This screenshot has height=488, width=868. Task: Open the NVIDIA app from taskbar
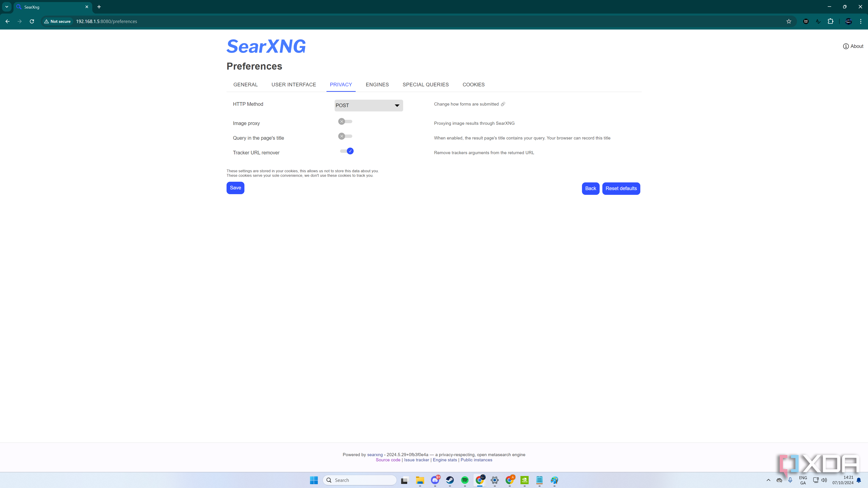tap(525, 480)
